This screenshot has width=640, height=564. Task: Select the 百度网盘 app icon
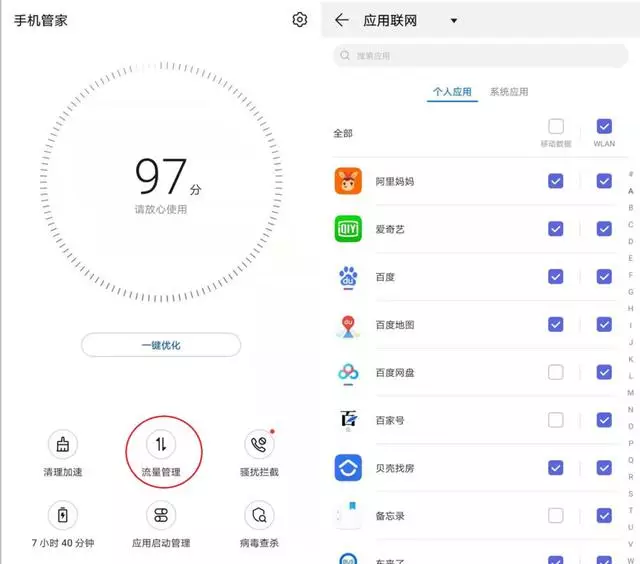click(348, 373)
